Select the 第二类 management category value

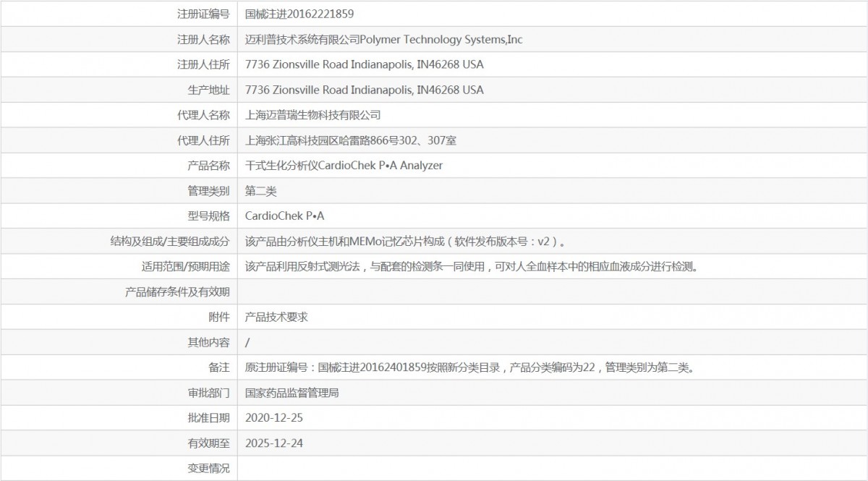tap(261, 191)
